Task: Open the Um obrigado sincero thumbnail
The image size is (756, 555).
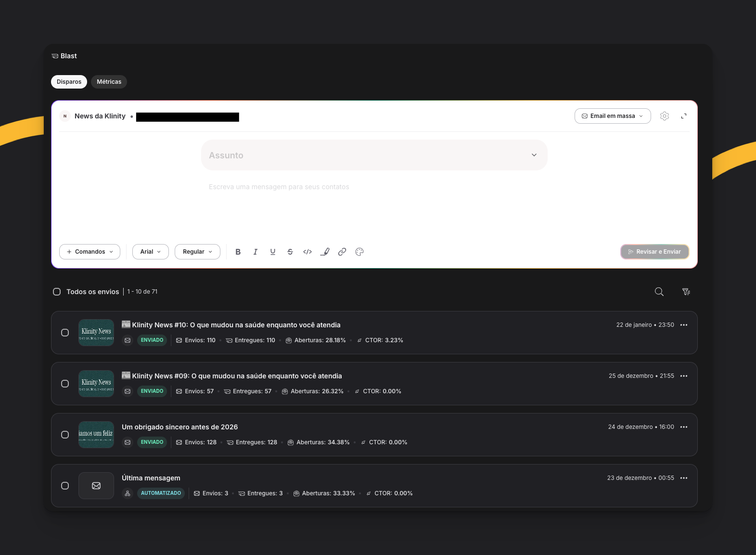Action: (x=96, y=435)
